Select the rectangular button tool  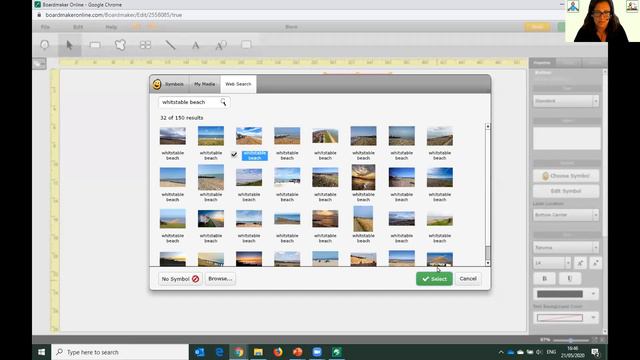[95, 45]
